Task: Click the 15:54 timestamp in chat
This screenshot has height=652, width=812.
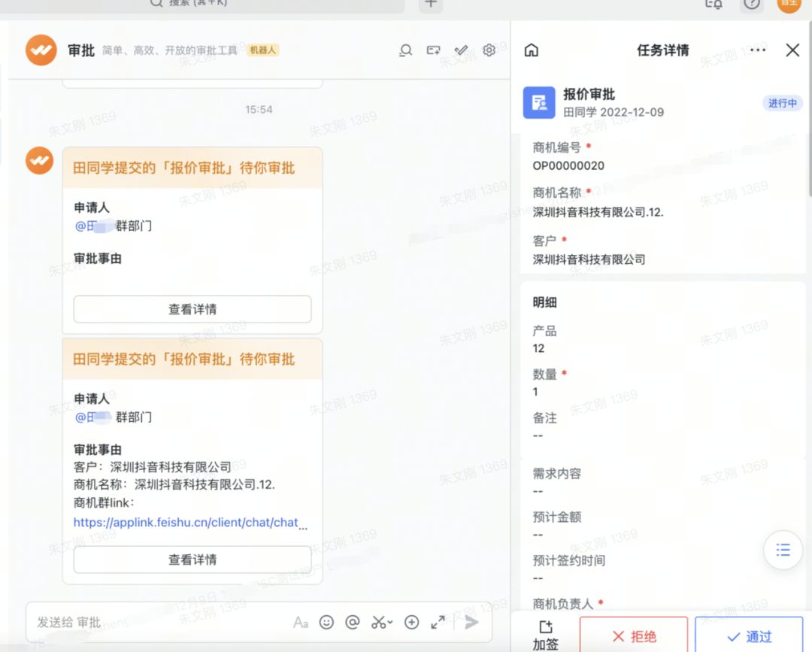Action: pyautogui.click(x=259, y=110)
